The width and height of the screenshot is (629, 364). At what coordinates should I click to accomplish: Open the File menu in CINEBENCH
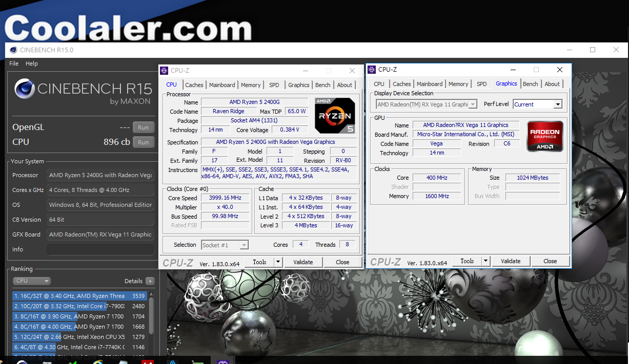[x=14, y=63]
